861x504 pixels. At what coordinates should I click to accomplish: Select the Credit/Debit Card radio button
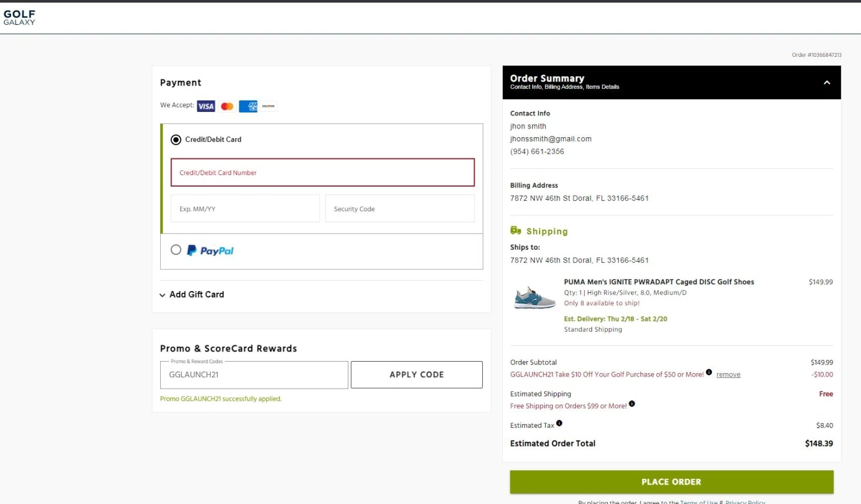click(x=176, y=139)
